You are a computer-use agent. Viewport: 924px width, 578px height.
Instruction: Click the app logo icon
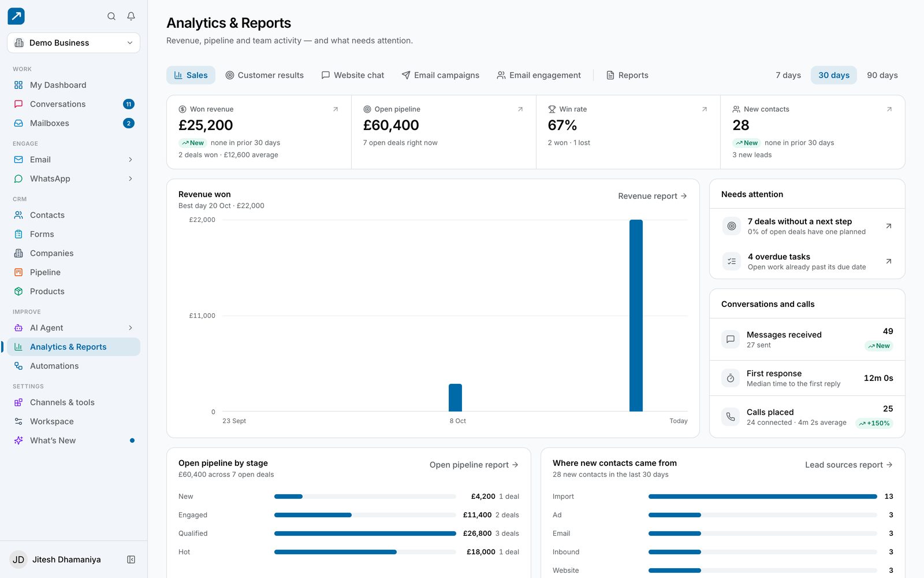16,16
